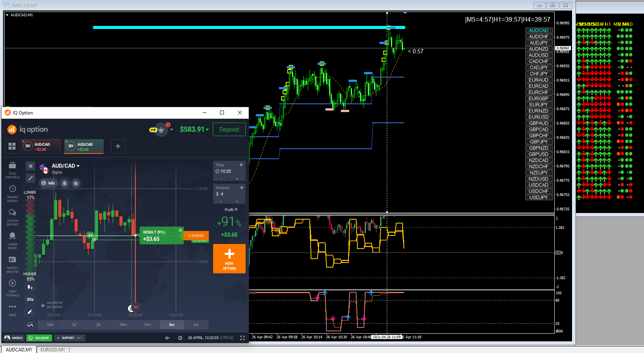Set a price alert with the bell icon

(65, 183)
